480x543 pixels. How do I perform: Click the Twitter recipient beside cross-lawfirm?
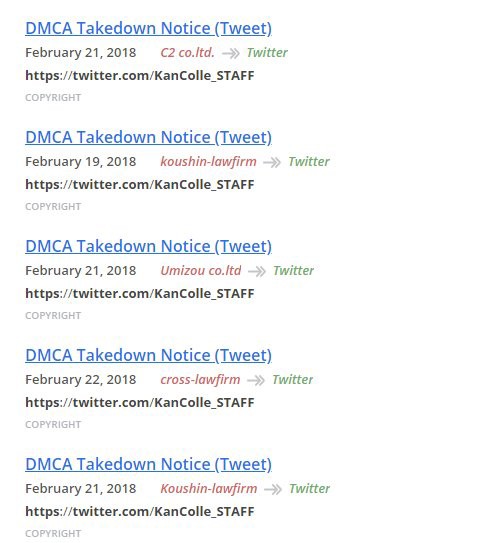click(292, 380)
